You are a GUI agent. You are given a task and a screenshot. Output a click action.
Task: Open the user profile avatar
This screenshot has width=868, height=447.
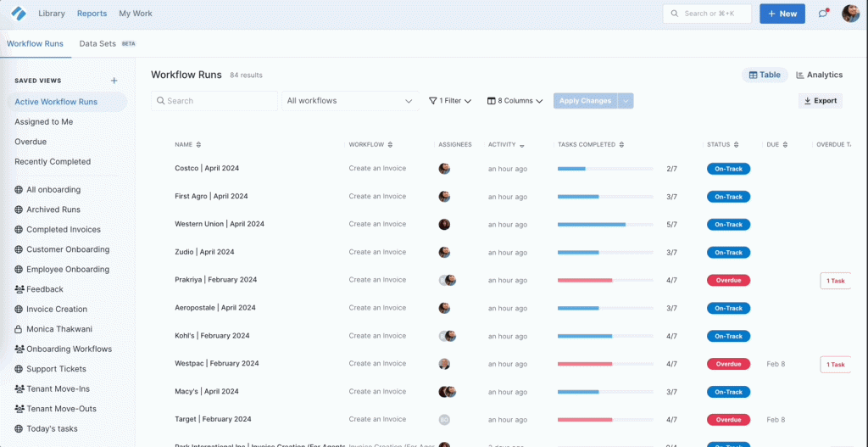click(851, 14)
